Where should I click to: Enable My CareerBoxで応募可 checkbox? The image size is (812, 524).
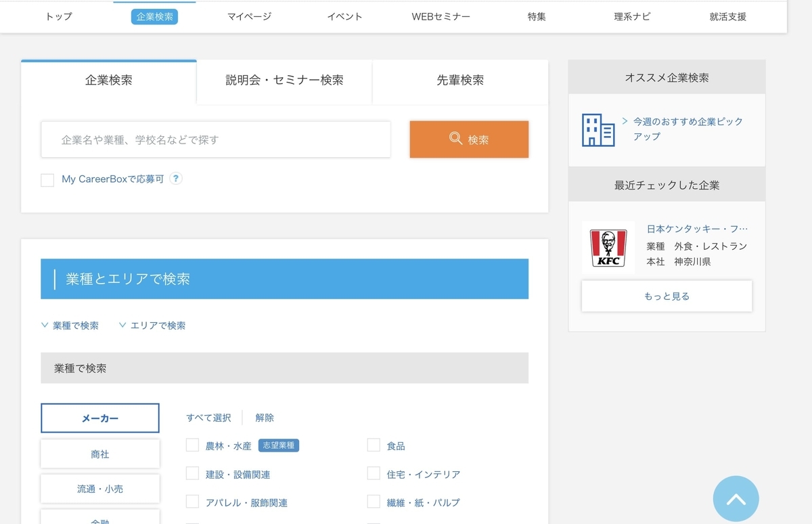coord(47,180)
